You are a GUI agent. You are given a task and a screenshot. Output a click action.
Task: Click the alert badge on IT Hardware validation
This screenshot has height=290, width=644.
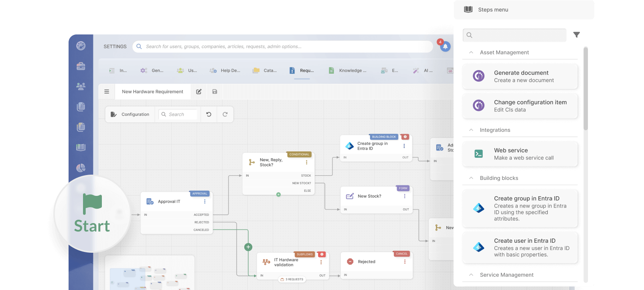(322, 254)
